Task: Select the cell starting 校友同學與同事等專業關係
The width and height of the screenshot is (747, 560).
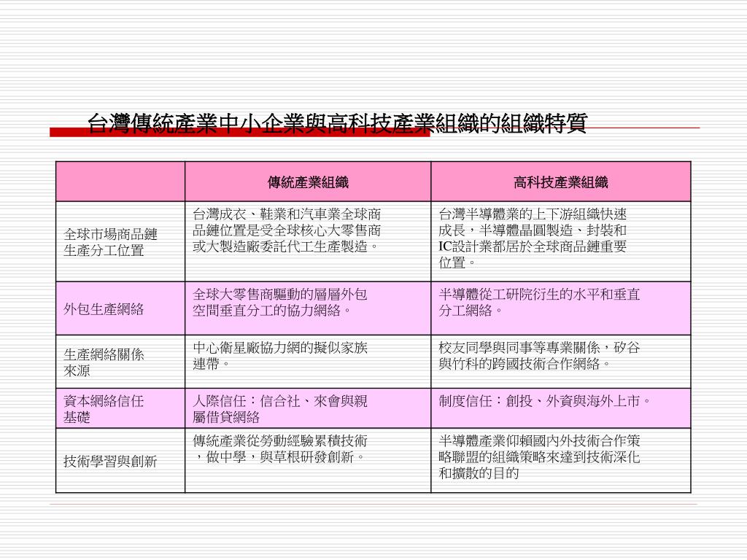Action: [561, 362]
